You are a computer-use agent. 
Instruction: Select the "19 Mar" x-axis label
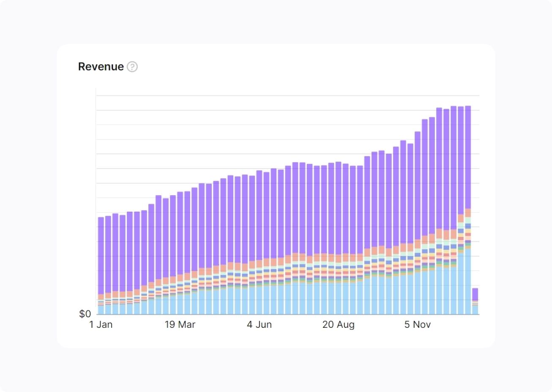click(180, 324)
